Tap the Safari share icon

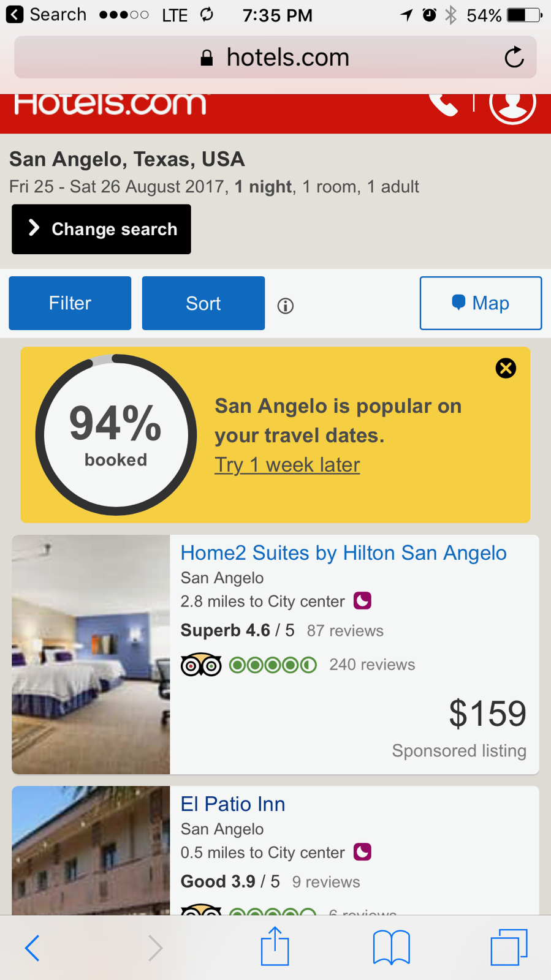coord(275,946)
